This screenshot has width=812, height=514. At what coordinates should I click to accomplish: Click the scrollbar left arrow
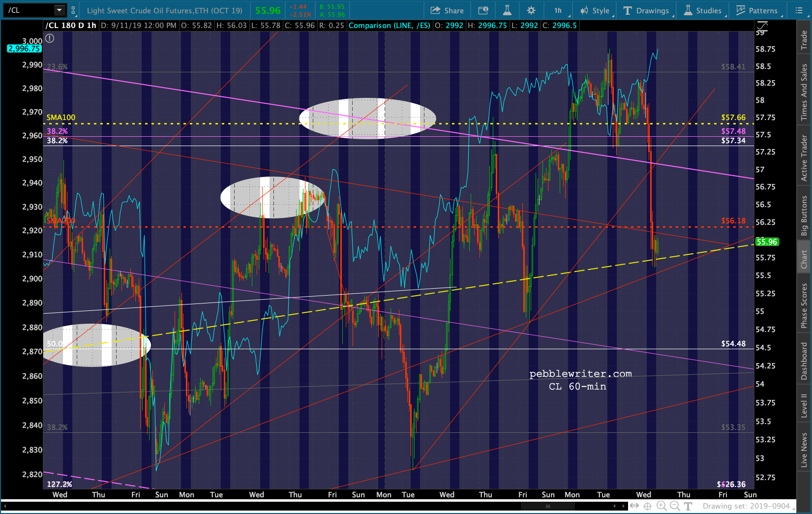click(614, 506)
